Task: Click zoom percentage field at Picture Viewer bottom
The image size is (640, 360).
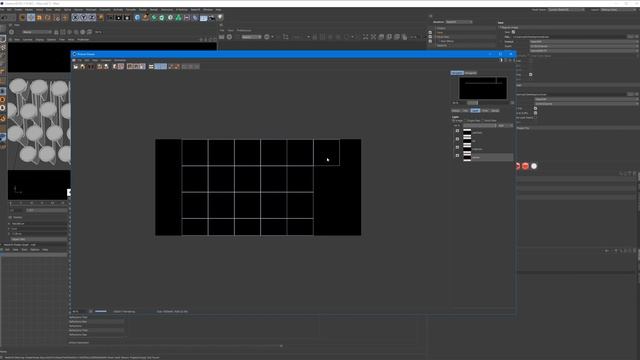Action: (x=80, y=311)
